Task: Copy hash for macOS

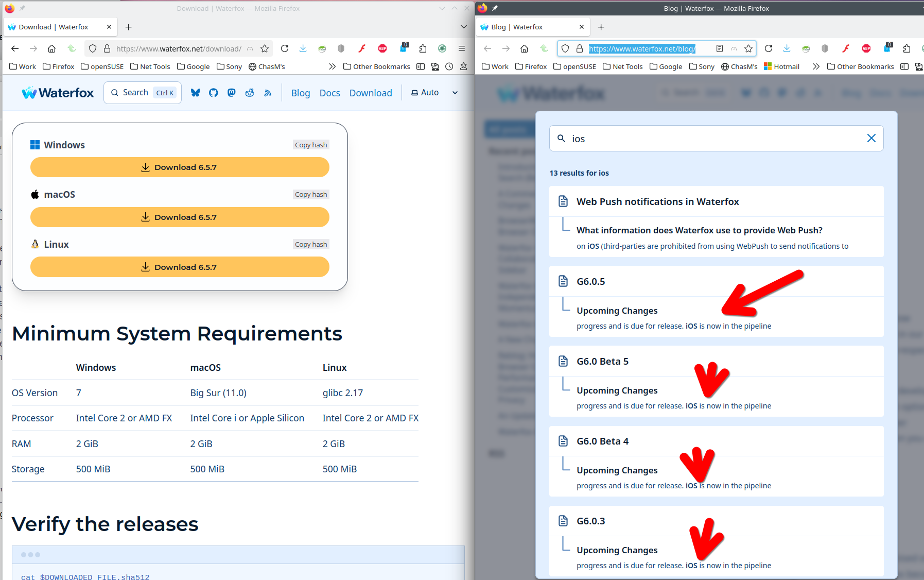Action: [311, 194]
